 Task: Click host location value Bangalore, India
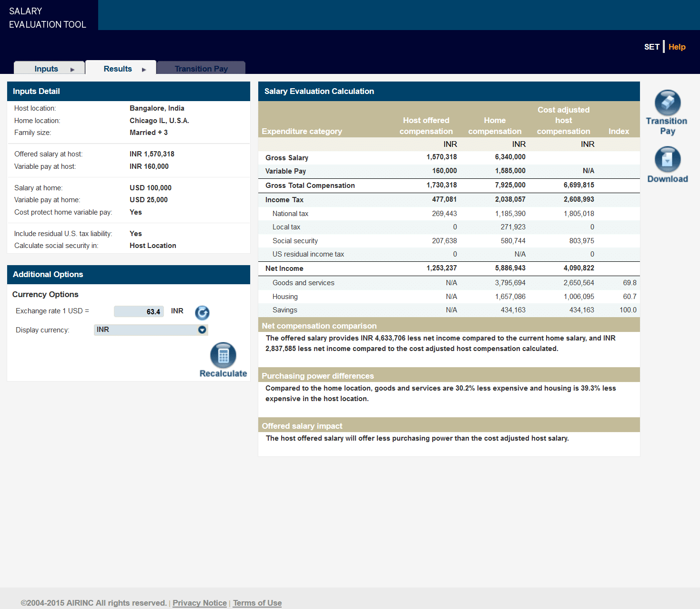(157, 108)
